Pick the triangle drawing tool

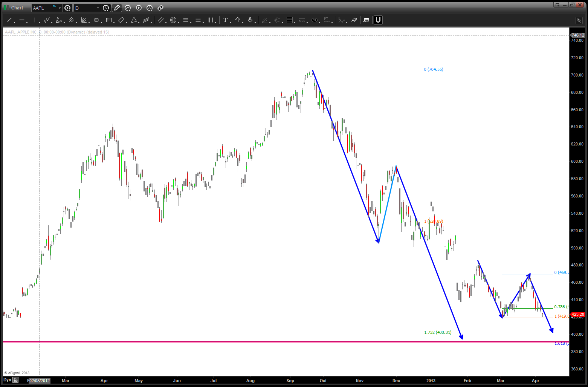(x=134, y=20)
